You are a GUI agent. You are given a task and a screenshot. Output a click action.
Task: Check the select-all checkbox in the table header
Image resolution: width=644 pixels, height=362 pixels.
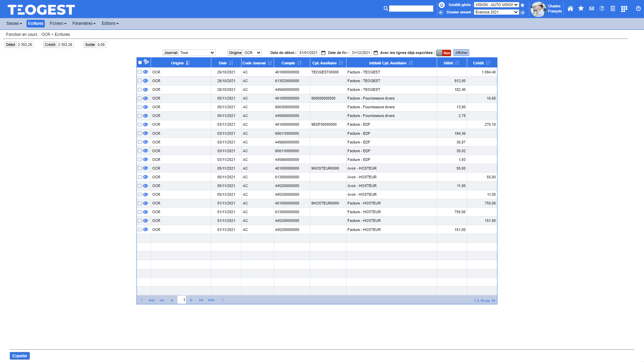point(140,62)
